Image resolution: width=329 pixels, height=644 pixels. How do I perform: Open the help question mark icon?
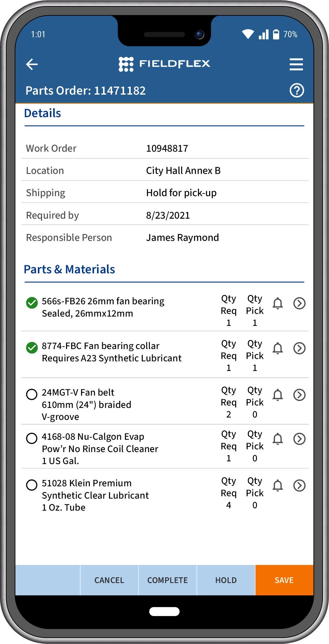click(297, 90)
